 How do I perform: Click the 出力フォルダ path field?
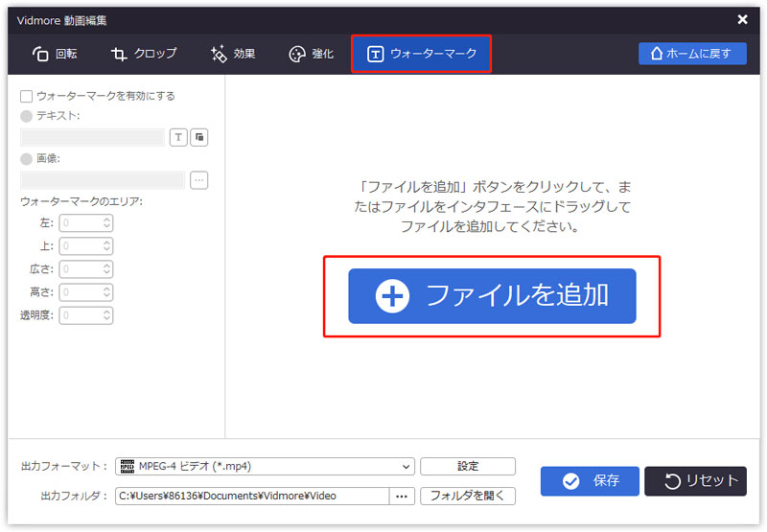[x=252, y=496]
